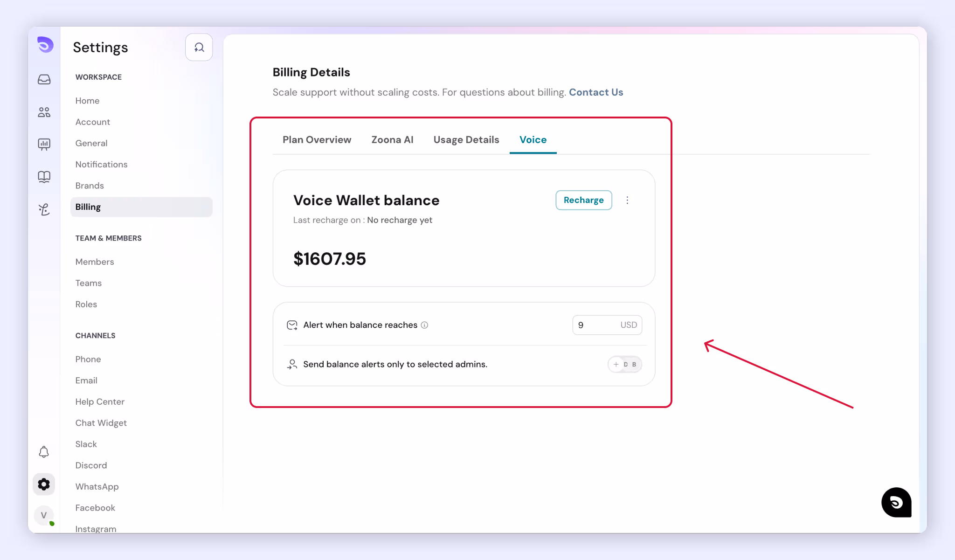Open the Chat Widget channel
955x560 pixels.
click(x=101, y=423)
